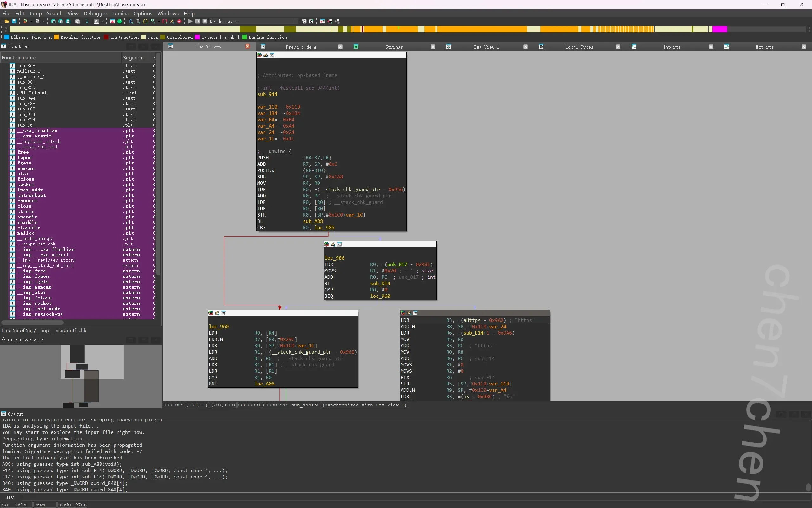Screen dimensions: 812x508
Task: Click the red bracket breakpoint icon
Action: 165,21
